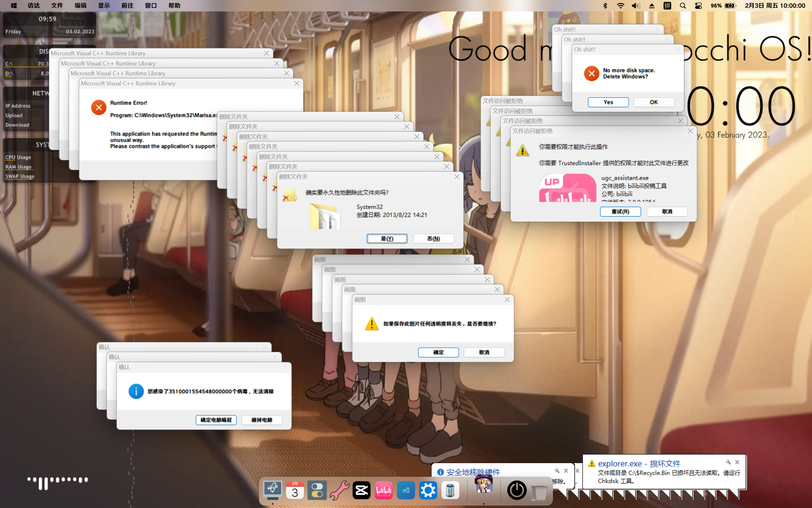The image size is (812, 508).
Task: Click the battery icon showing 96%
Action: [x=730, y=6]
